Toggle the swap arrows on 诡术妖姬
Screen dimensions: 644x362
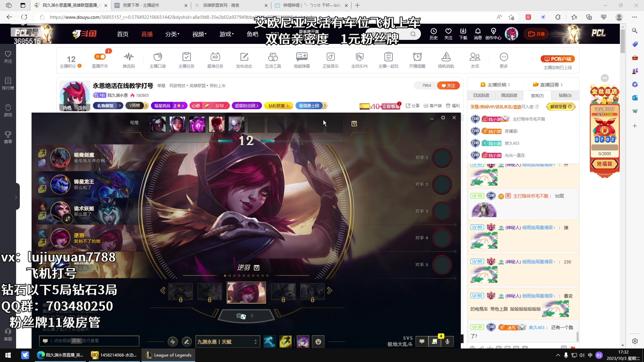[x=68, y=219]
